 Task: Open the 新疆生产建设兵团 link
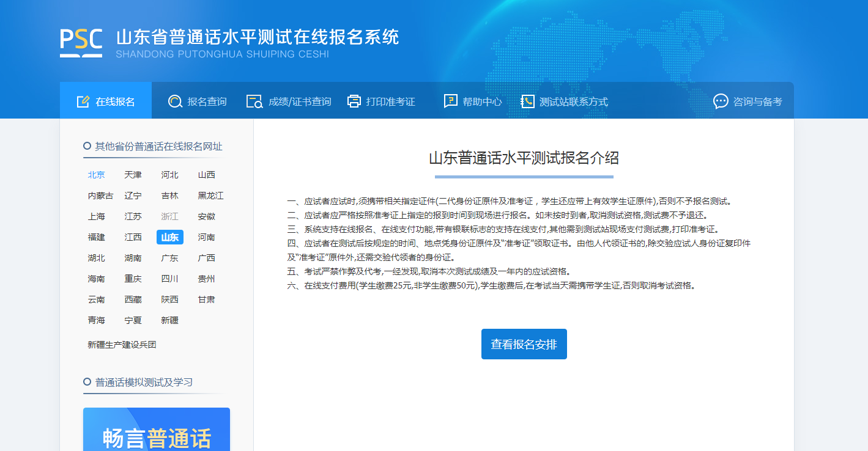[122, 345]
